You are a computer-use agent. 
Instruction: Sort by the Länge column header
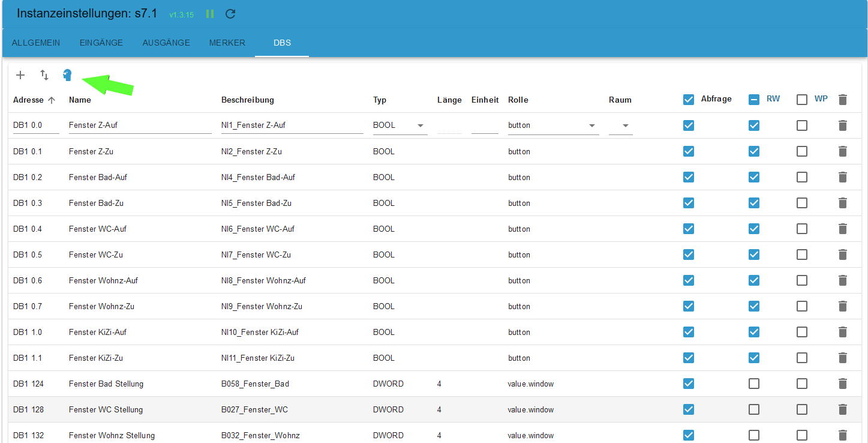click(x=449, y=100)
